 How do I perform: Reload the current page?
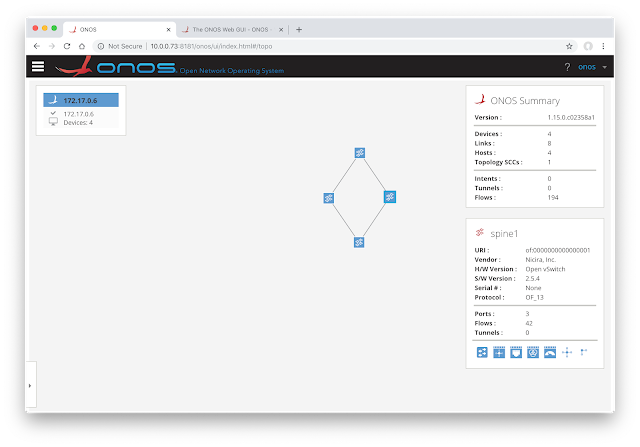pos(67,46)
